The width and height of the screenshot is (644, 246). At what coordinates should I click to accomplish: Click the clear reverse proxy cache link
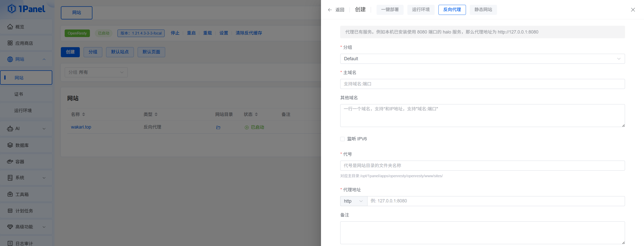(x=249, y=33)
